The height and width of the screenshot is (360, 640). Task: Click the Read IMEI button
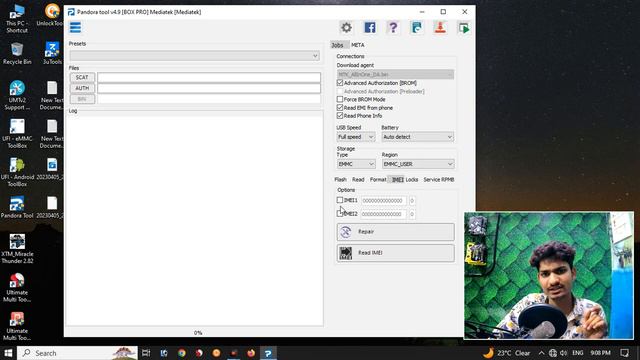tap(396, 253)
